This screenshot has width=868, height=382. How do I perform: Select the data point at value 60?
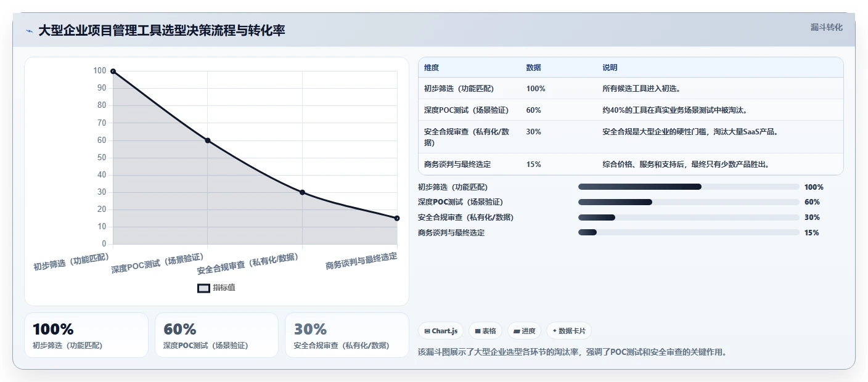[208, 140]
